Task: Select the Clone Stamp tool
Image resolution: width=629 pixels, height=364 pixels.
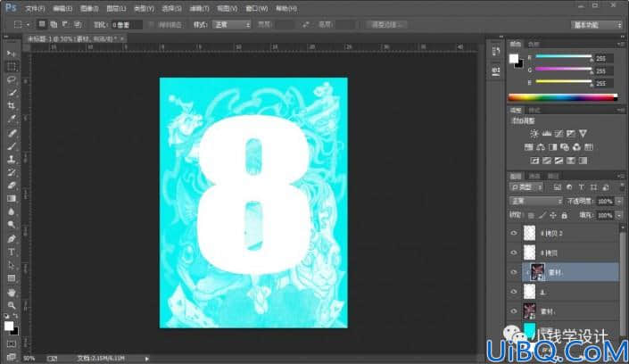Action: tap(12, 160)
